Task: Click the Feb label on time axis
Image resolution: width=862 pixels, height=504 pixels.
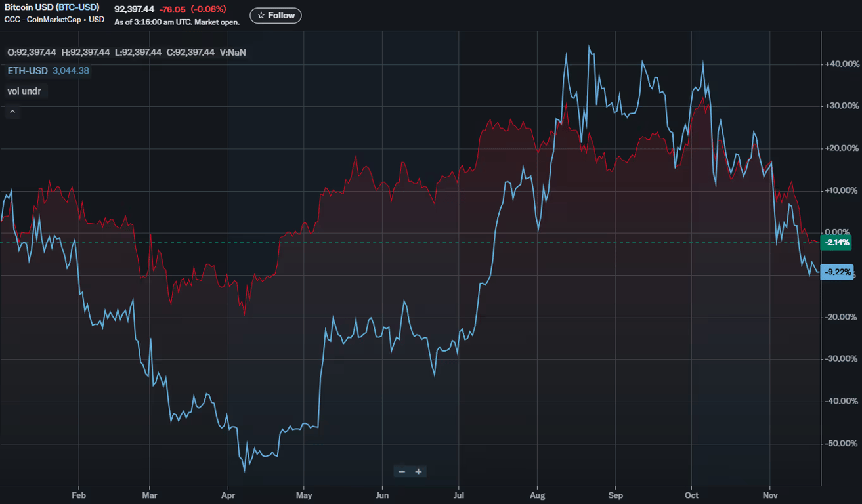Action: coord(79,494)
